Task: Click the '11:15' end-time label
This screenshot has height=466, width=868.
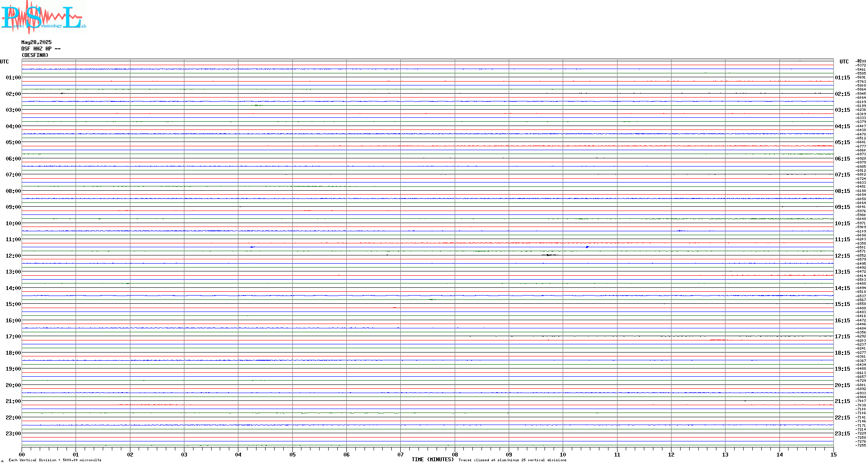Action: coord(843,239)
